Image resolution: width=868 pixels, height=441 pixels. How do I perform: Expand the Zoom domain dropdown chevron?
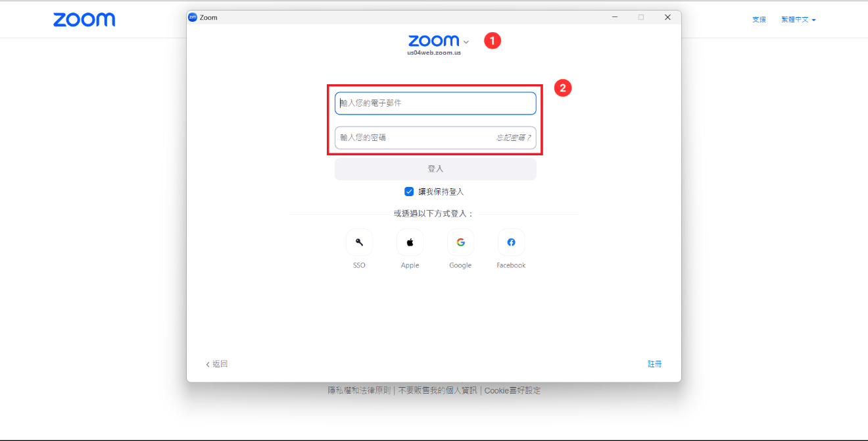466,42
